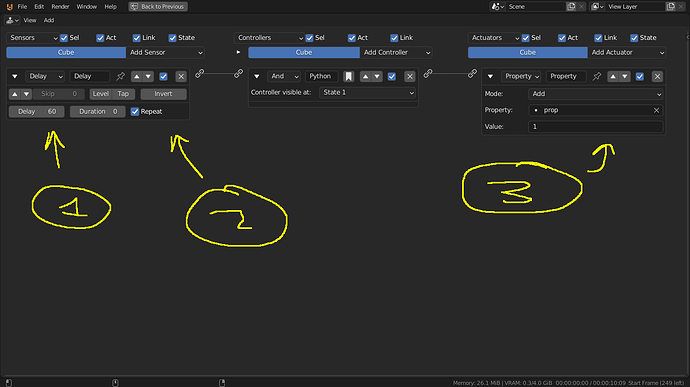This screenshot has height=387, width=690.
Task: Remove the Property actuator
Action: click(657, 77)
